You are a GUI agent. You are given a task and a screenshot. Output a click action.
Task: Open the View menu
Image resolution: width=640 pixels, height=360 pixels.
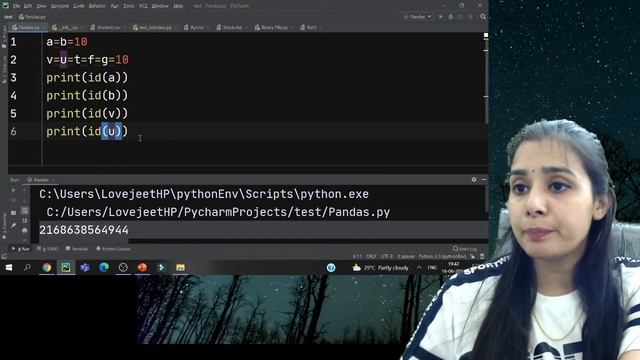(41, 6)
